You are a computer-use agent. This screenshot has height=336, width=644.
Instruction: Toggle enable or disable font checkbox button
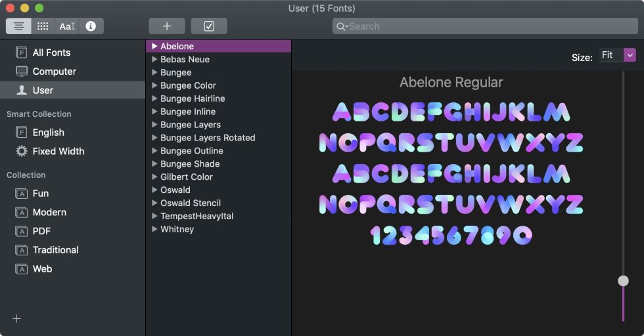(209, 26)
